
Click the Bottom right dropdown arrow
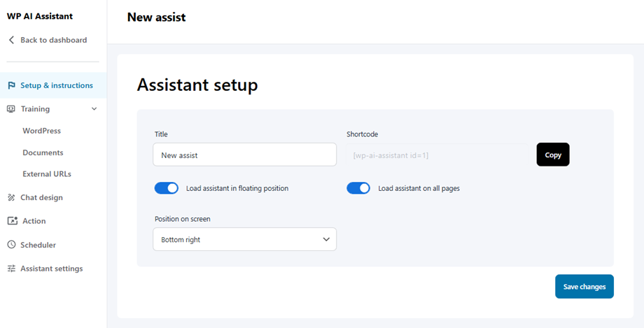(326, 239)
